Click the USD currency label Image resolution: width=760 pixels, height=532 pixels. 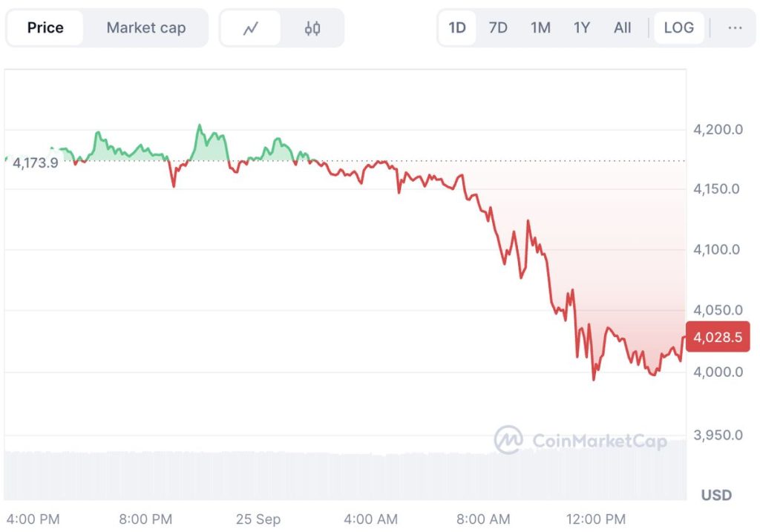tap(716, 495)
